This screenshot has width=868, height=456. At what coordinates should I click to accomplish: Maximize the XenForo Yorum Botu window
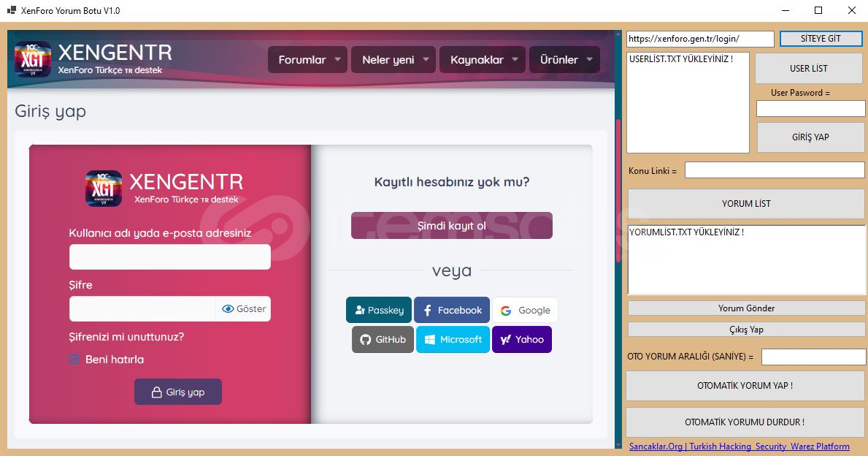818,10
